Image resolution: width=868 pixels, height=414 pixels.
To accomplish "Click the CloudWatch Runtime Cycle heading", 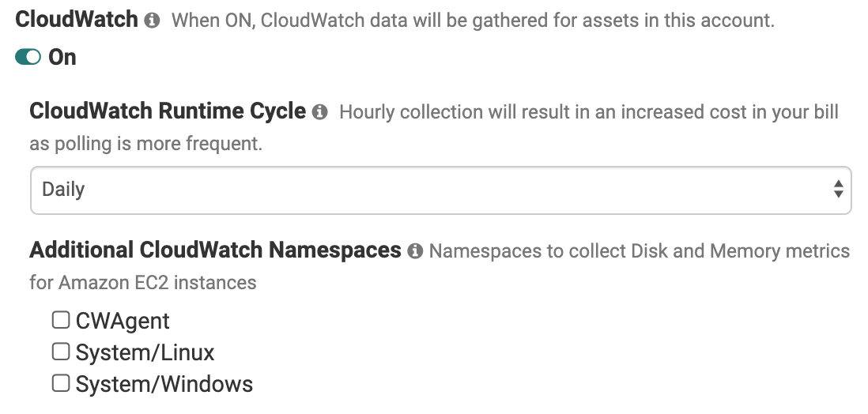I will [x=168, y=111].
